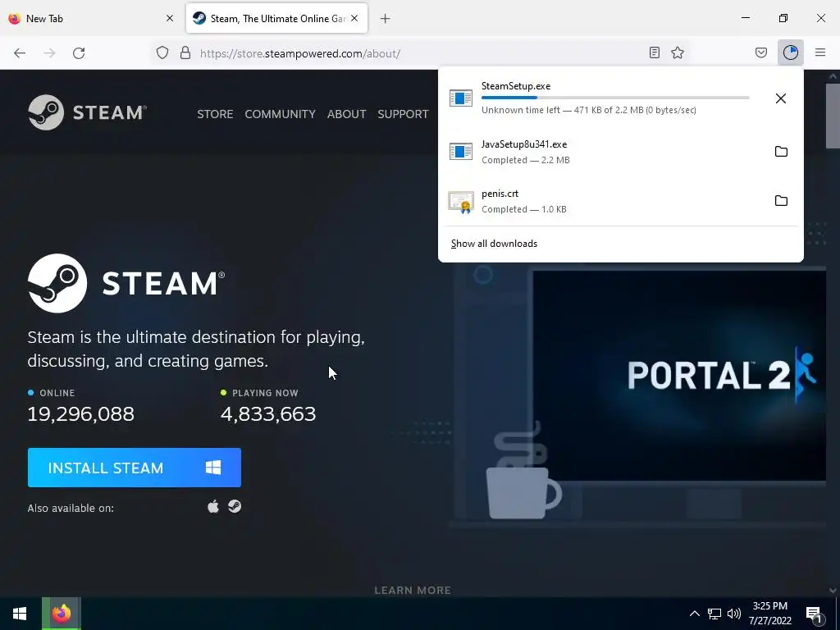Click the online count 19,296,088

click(81, 414)
